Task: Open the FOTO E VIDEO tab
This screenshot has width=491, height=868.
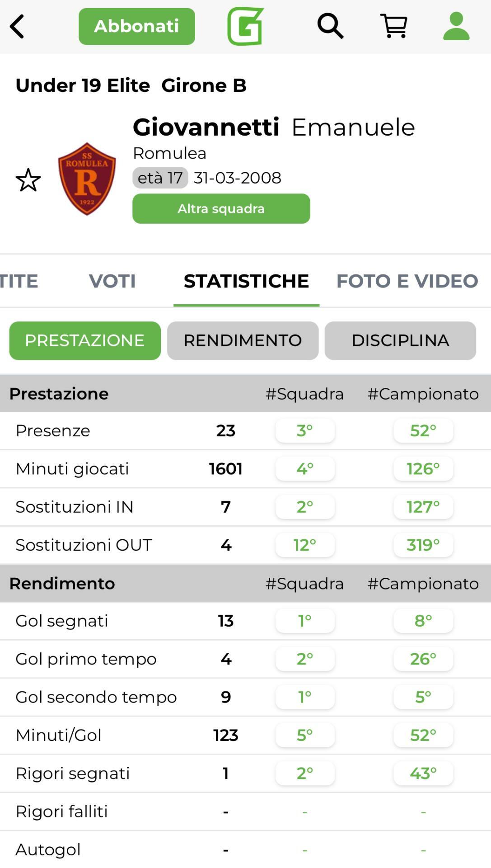Action: click(x=407, y=281)
